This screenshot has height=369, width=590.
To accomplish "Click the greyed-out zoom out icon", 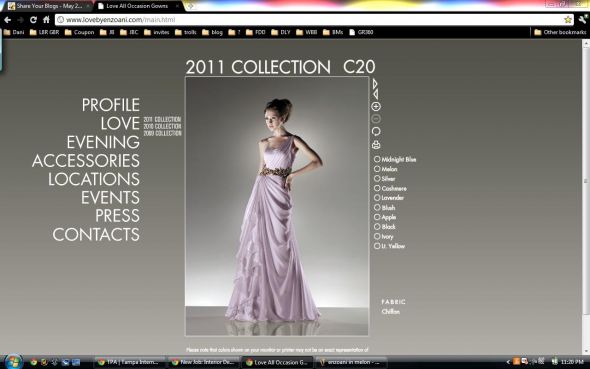I will click(x=376, y=119).
